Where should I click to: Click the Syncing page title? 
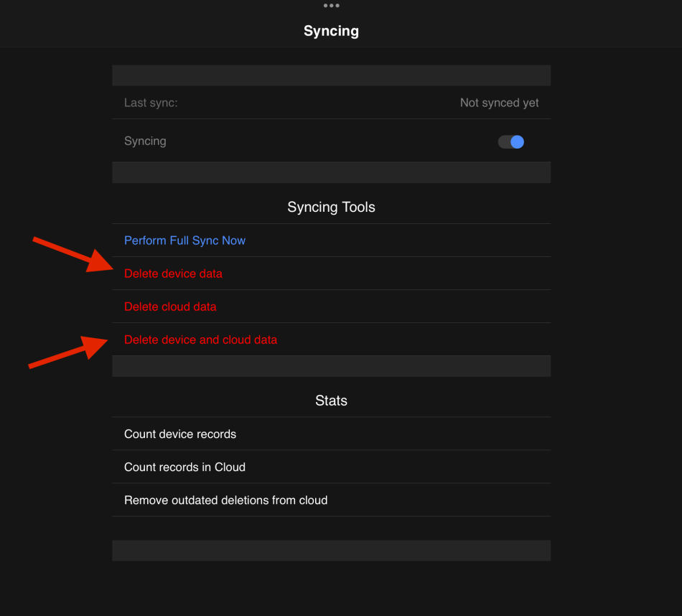point(331,31)
